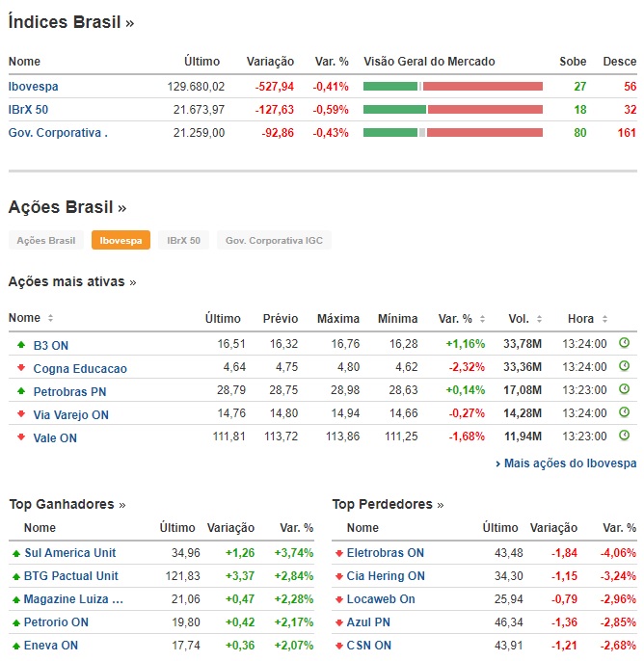Switch to the IBrX 50 tab

click(183, 240)
